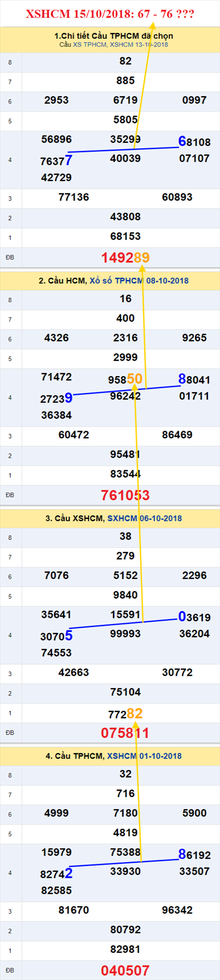
Task: Click the number 27239
Action: tap(56, 398)
